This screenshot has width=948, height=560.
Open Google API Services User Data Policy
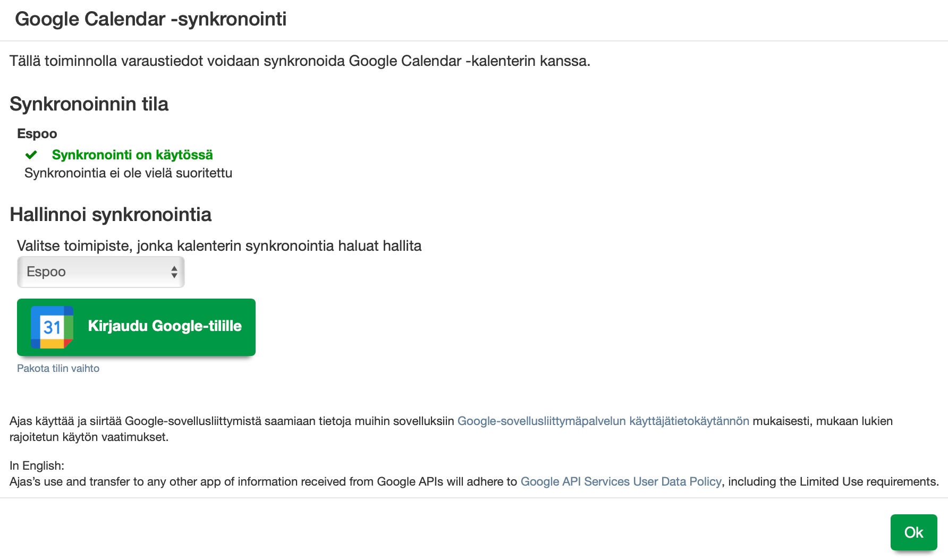(x=621, y=481)
